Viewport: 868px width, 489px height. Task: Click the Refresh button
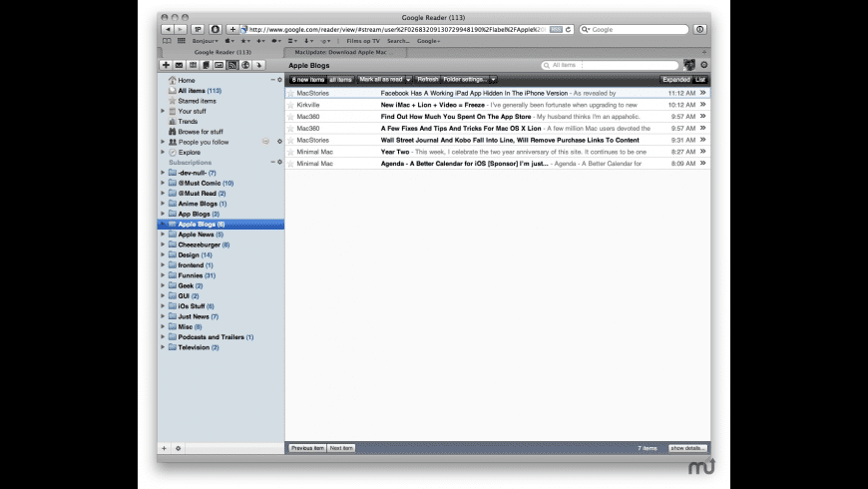(427, 80)
